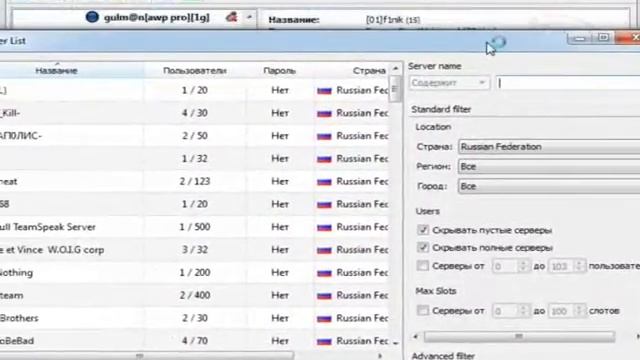Click left arrow of filter panel scrollbar
640x360 pixels.
click(x=416, y=336)
